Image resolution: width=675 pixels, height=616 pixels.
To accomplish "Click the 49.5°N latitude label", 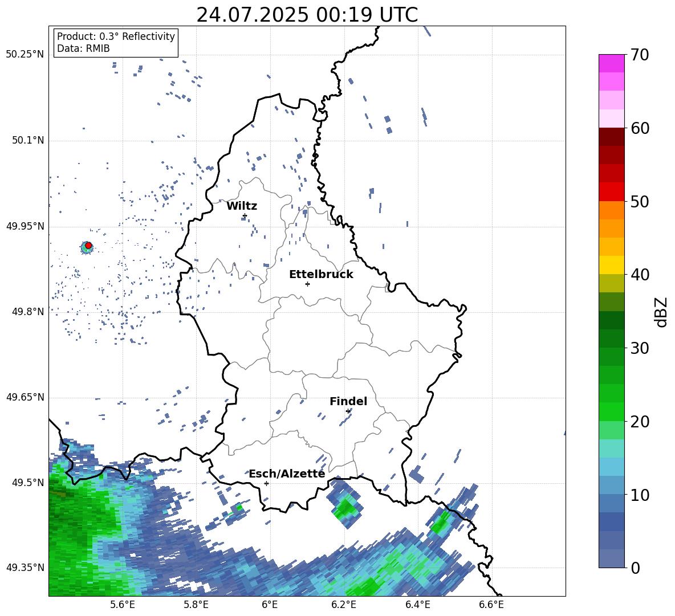I will point(28,482).
